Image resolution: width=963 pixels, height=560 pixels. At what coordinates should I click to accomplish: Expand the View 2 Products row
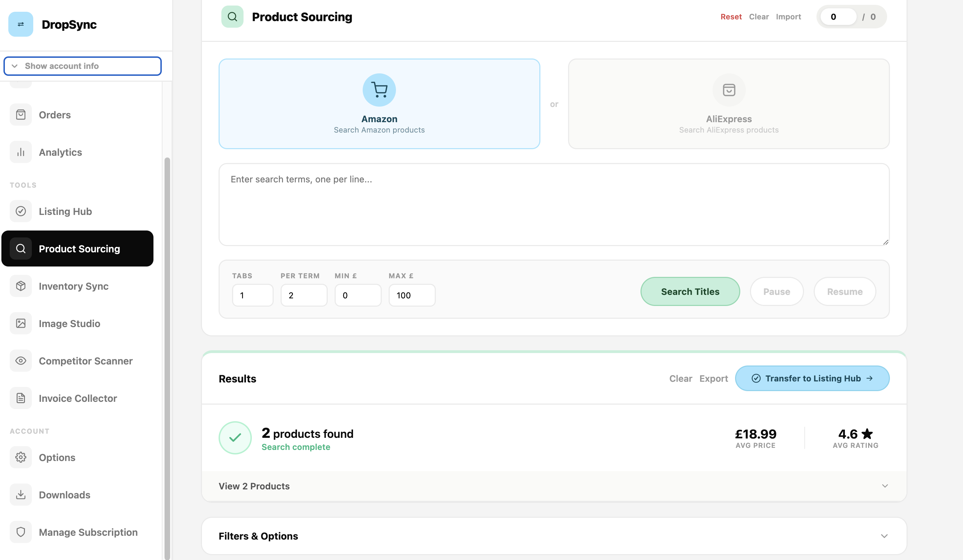554,486
